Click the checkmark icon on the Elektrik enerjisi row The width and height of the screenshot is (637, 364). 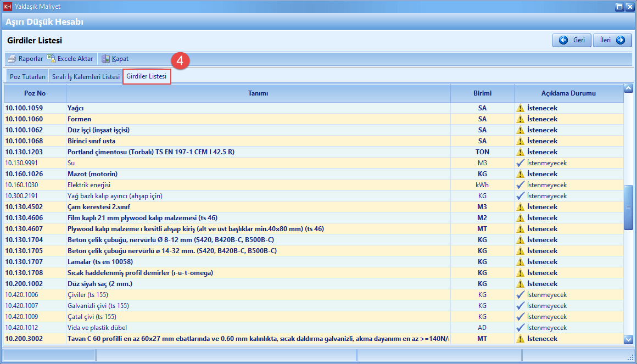tap(520, 185)
